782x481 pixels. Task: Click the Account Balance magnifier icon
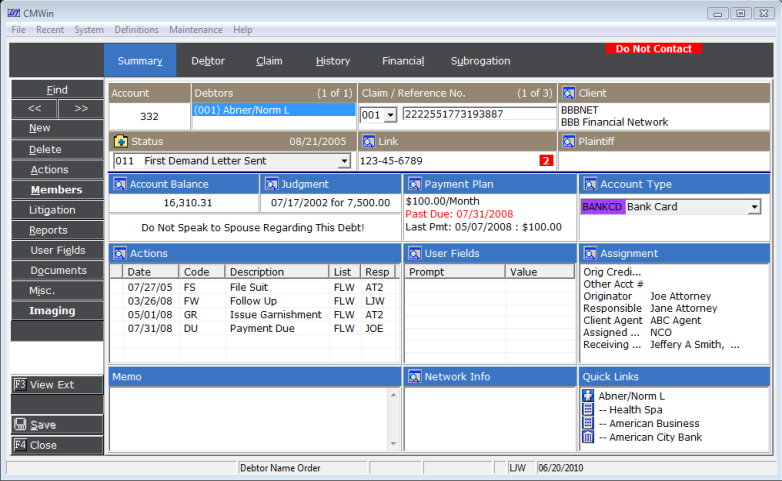coord(120,184)
